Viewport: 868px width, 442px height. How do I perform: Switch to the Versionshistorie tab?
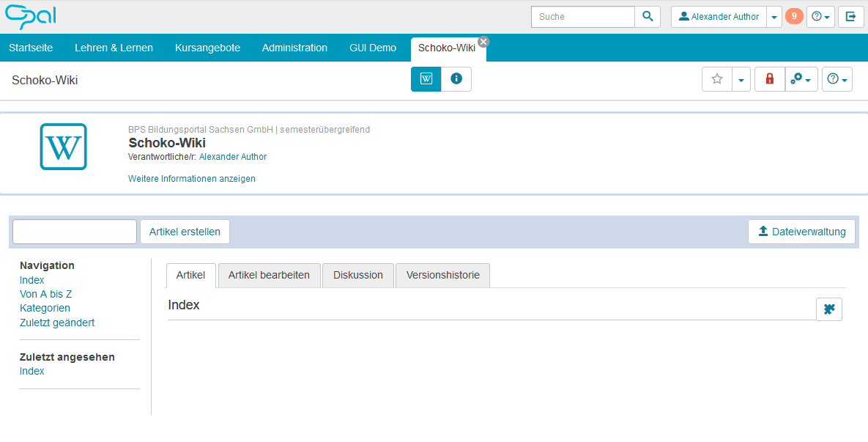443,276
